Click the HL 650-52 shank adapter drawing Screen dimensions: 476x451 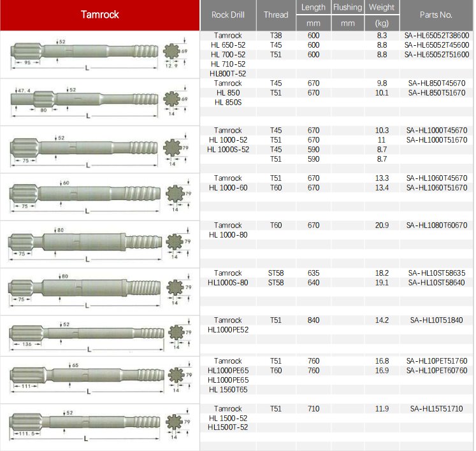click(99, 55)
